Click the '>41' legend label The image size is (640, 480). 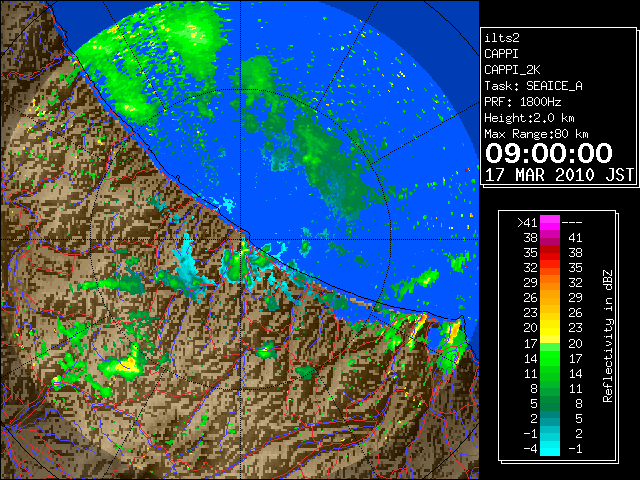tap(527, 223)
